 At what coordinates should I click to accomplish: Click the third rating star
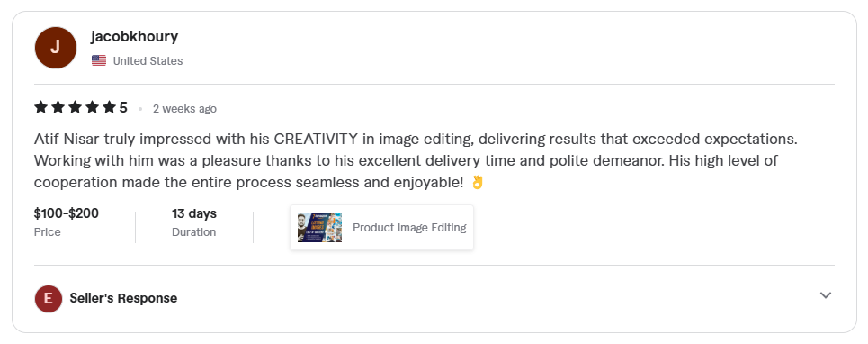[x=76, y=107]
